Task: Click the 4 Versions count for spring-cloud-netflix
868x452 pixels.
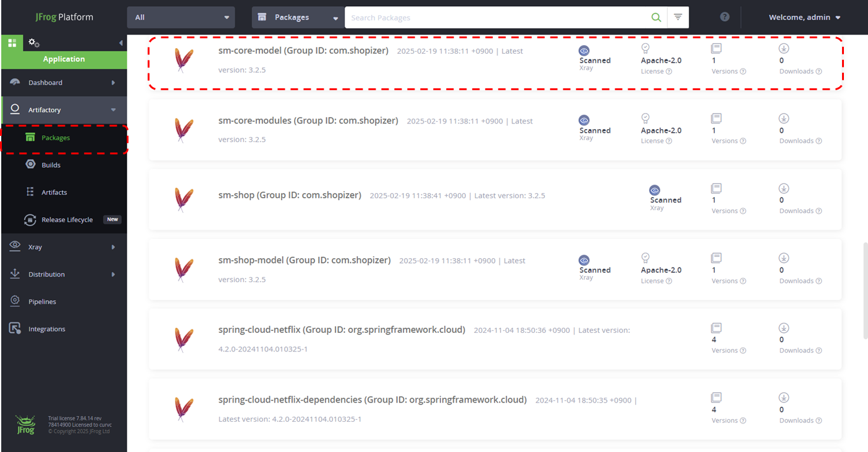Action: pyautogui.click(x=714, y=340)
